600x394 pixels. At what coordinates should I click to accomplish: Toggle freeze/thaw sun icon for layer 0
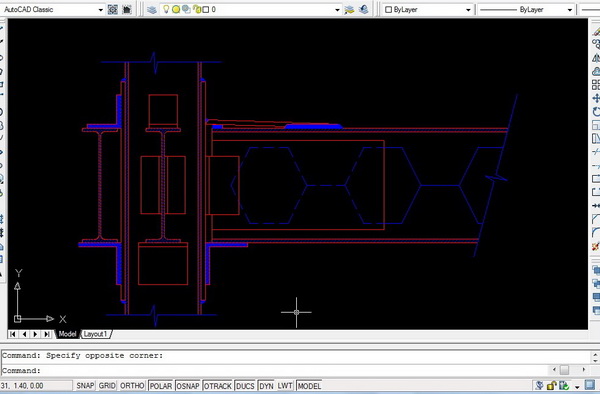(x=176, y=10)
